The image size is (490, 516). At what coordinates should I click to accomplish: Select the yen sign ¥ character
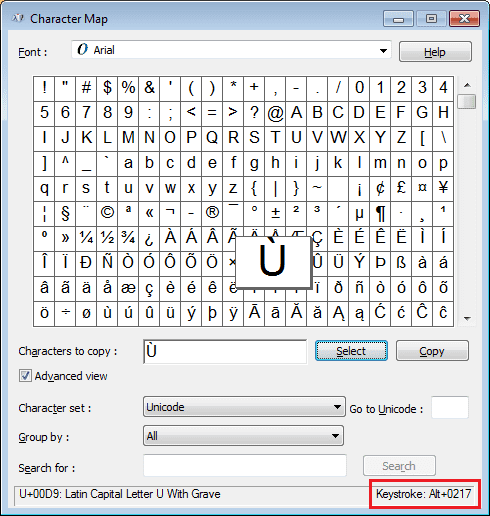pyautogui.click(x=443, y=189)
